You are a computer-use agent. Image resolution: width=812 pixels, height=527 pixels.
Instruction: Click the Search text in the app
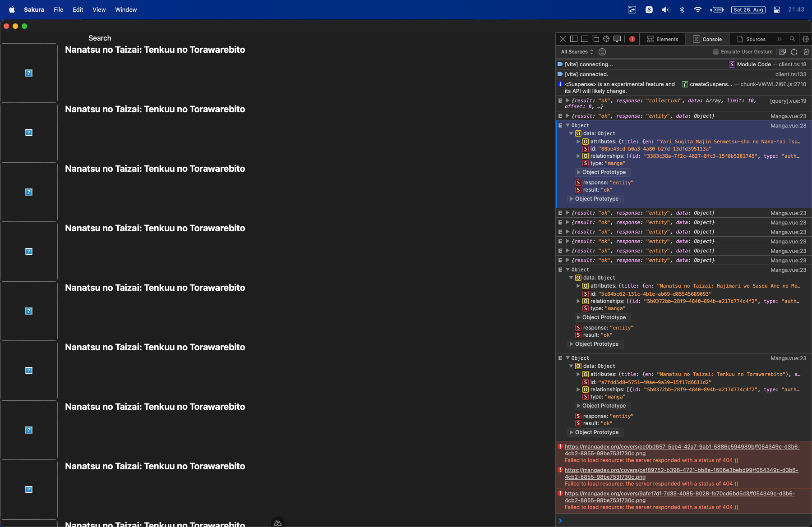(x=100, y=38)
